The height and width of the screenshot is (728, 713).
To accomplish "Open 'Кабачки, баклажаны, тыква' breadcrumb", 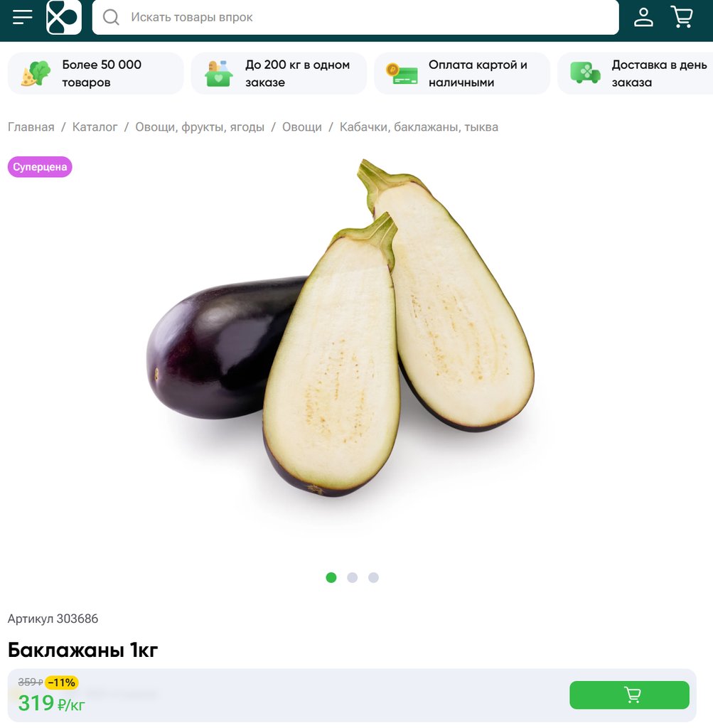I will (x=419, y=127).
